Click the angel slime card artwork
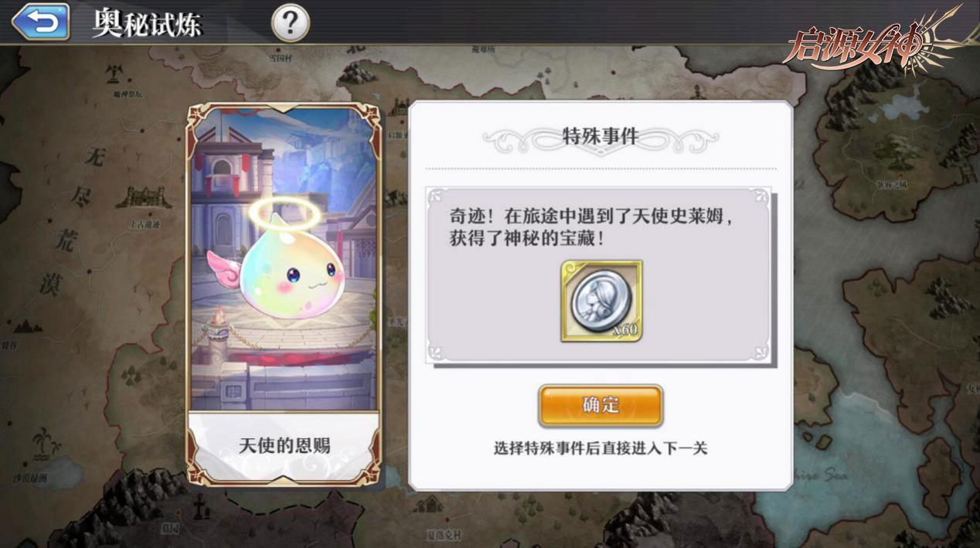The width and height of the screenshot is (980, 548). point(284,259)
